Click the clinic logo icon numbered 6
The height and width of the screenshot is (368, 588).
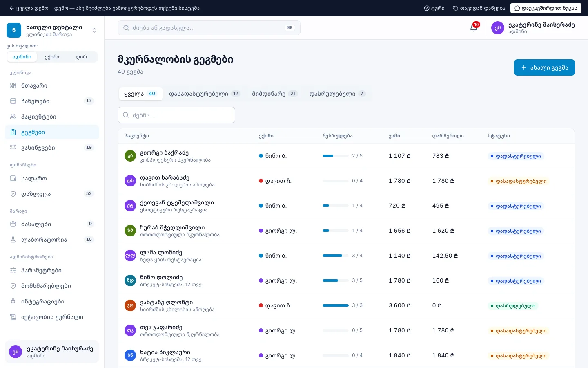click(x=14, y=30)
